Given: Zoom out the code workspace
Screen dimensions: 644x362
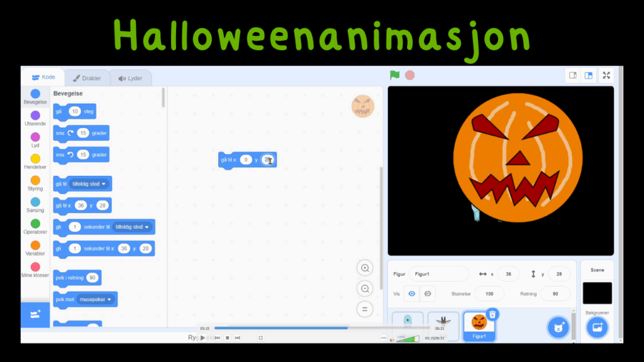Looking at the screenshot, I should tap(365, 288).
